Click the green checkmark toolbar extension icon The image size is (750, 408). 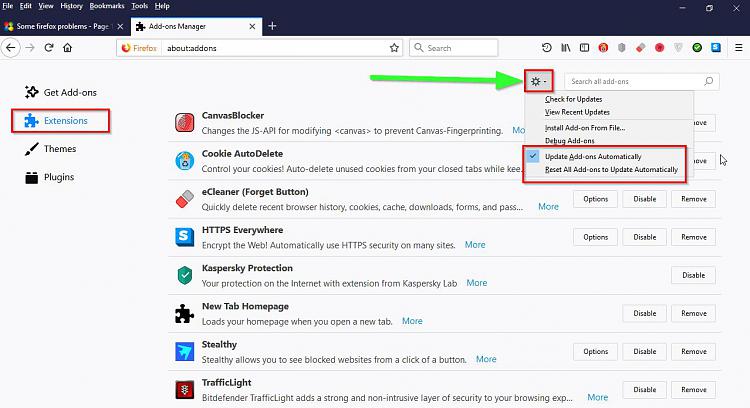697,48
